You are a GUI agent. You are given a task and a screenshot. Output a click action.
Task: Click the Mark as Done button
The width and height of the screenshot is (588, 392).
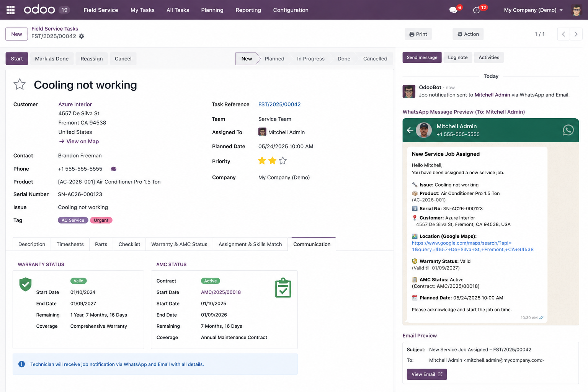click(52, 59)
